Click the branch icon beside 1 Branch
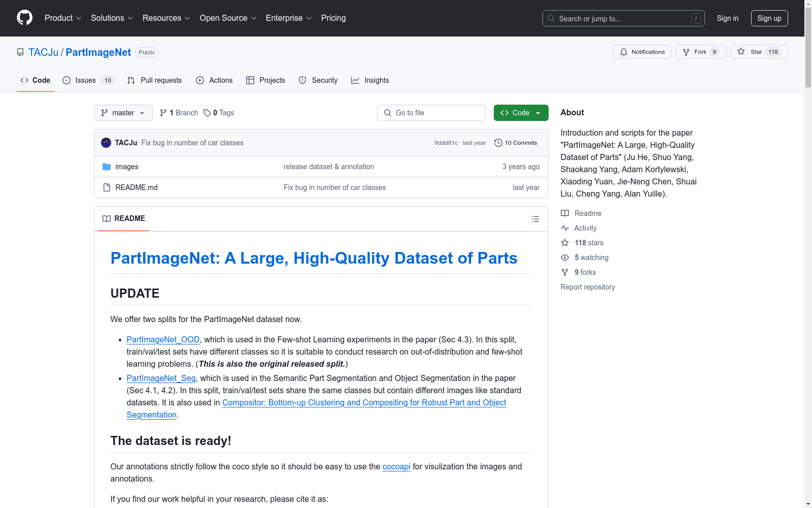 click(x=163, y=113)
